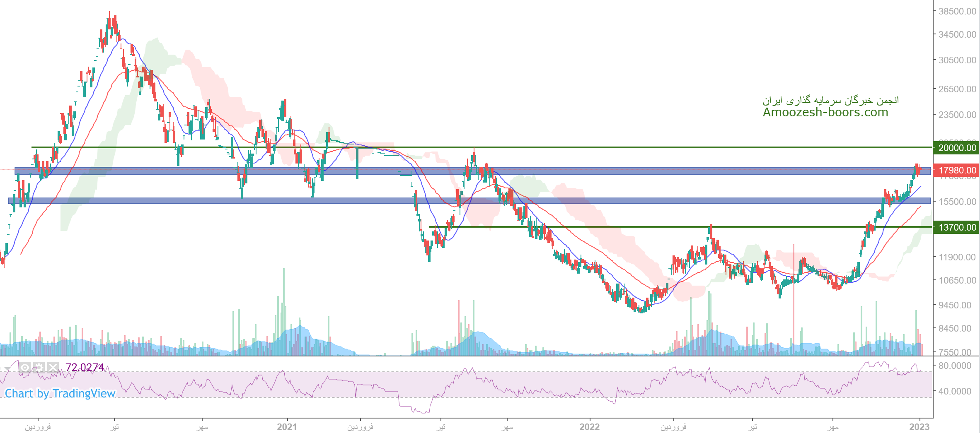Click the 2023 label on time axis

[x=919, y=427]
